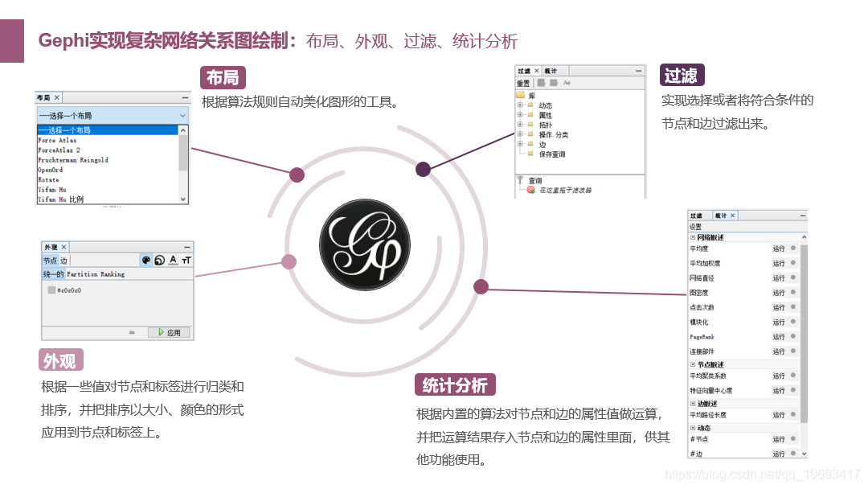
Task: Click the folder icon beside 拓扑
Action: 530,125
